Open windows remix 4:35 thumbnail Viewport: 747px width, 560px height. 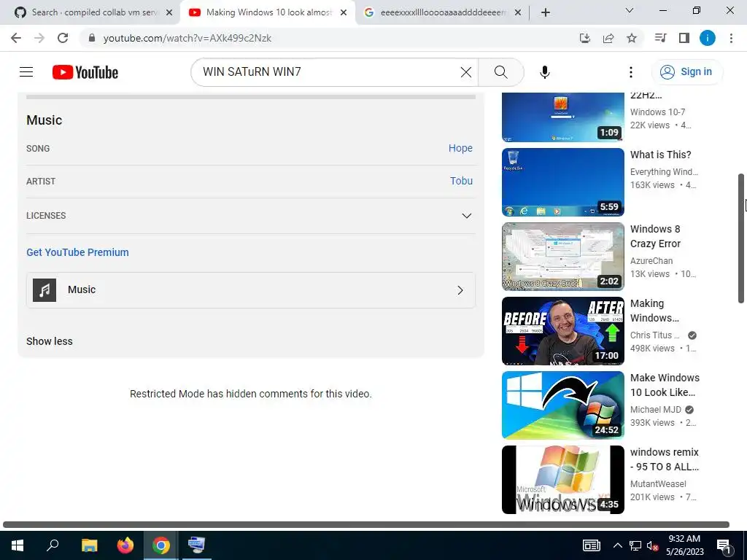(562, 480)
